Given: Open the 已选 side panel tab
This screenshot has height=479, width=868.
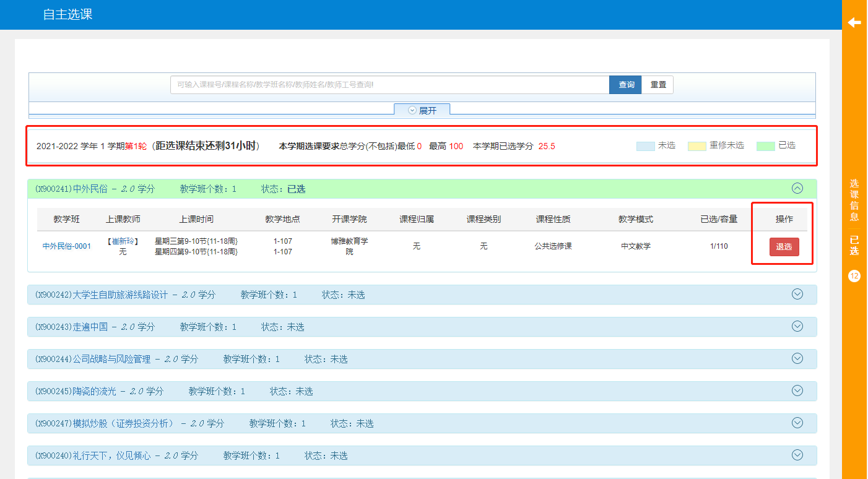Looking at the screenshot, I should click(854, 245).
